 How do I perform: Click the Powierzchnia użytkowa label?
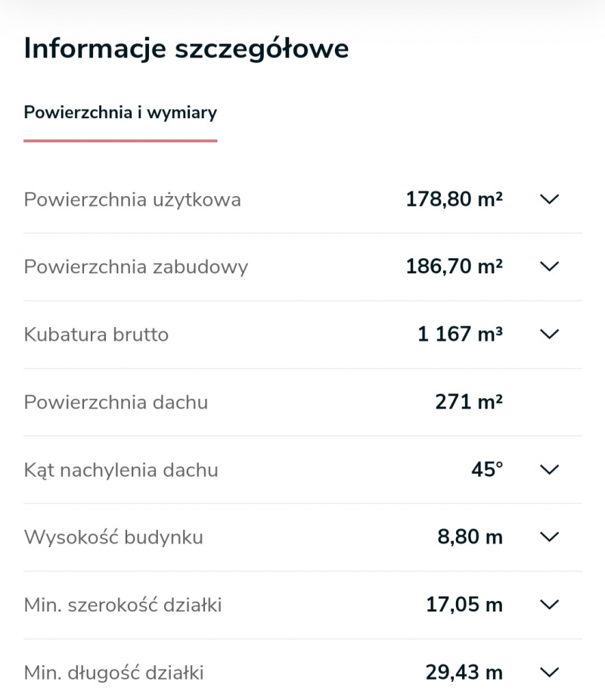coord(132,200)
